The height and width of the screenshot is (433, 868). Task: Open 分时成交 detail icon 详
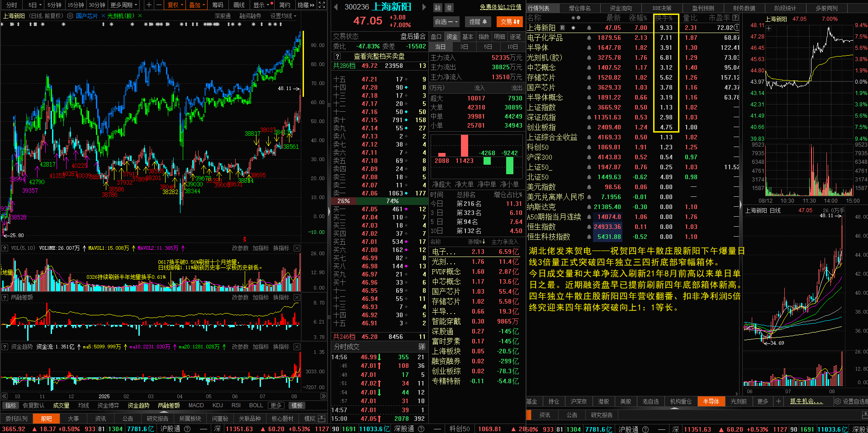click(422, 347)
